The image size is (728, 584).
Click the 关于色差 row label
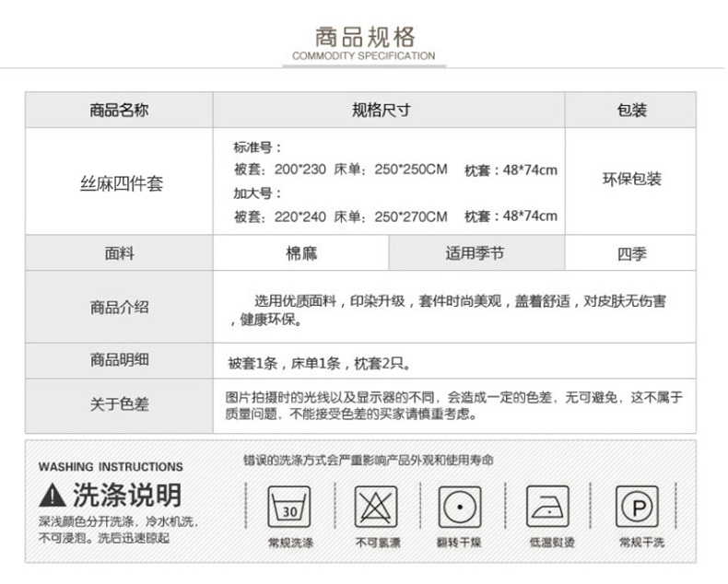point(119,405)
